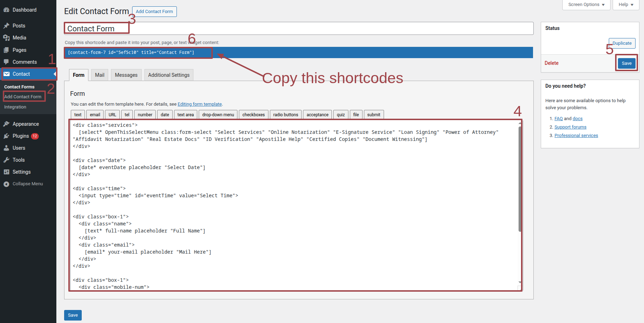
Task: Open the Editing form template link
Action: pyautogui.click(x=199, y=104)
